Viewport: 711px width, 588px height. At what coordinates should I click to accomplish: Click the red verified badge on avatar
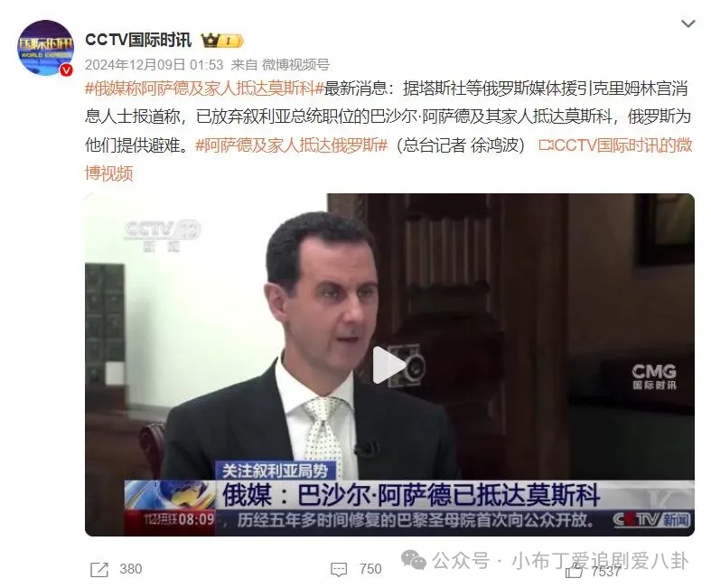67,70
